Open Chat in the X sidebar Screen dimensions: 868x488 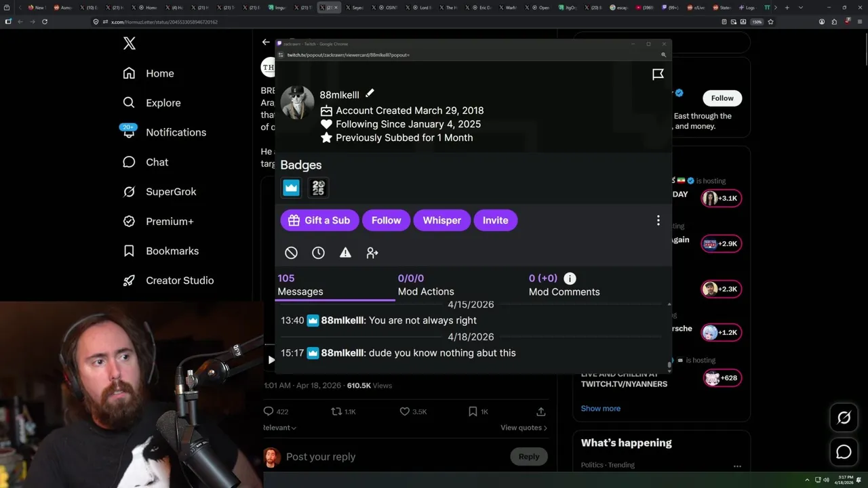click(x=145, y=162)
